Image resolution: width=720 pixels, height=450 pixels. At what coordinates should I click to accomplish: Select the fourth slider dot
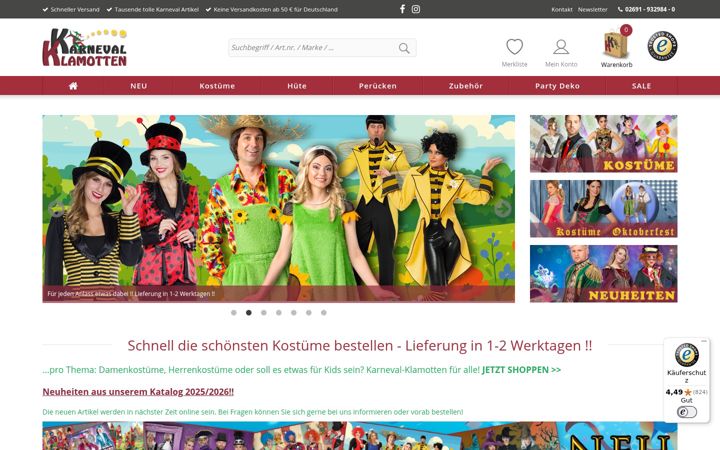click(279, 313)
